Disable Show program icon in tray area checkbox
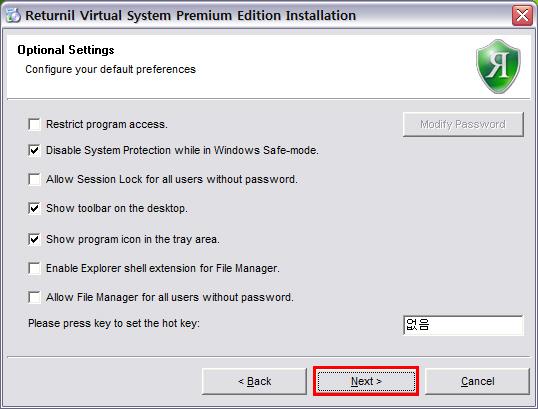 tap(34, 239)
